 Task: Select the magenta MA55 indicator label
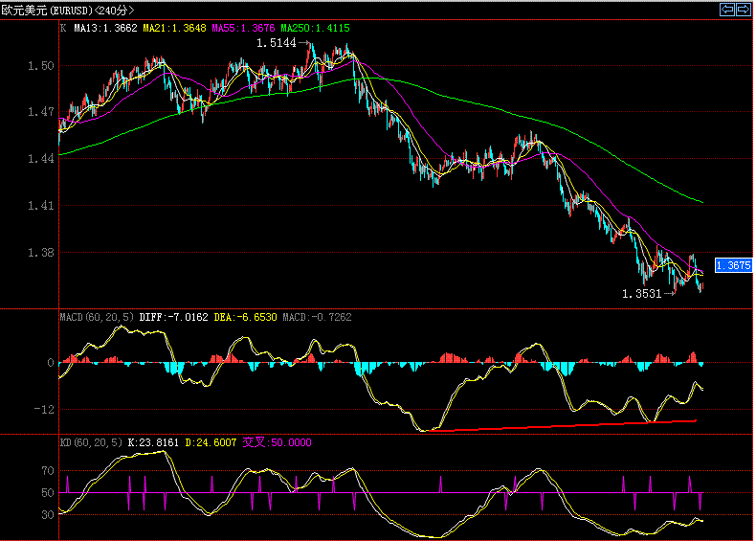(x=241, y=29)
